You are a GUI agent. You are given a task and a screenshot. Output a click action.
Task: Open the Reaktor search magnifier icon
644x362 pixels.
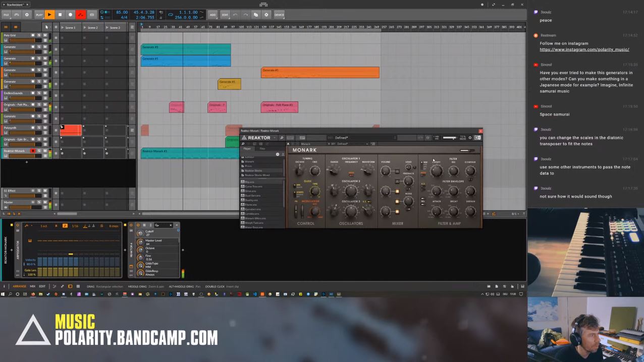[282, 138]
